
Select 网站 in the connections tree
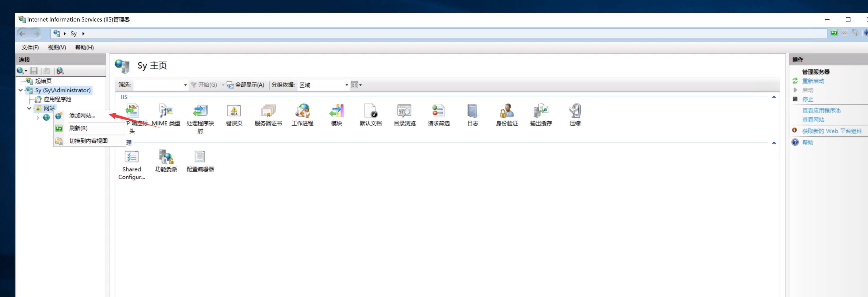49,108
